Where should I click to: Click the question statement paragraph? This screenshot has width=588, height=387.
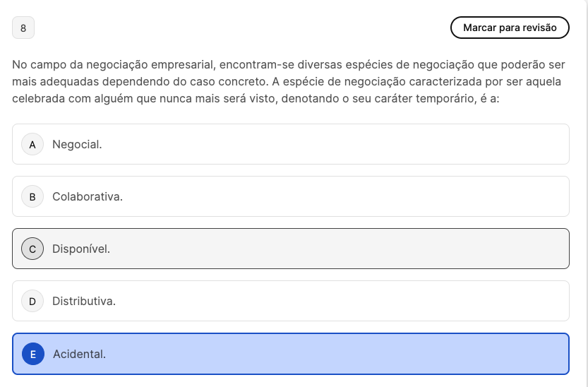pos(289,81)
